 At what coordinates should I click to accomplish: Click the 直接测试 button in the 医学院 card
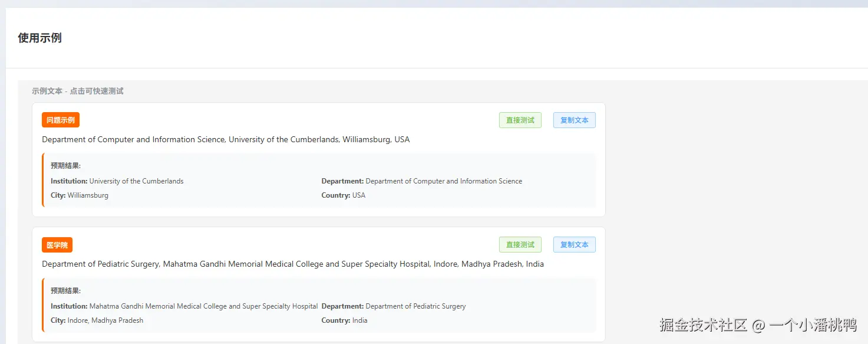pos(520,245)
